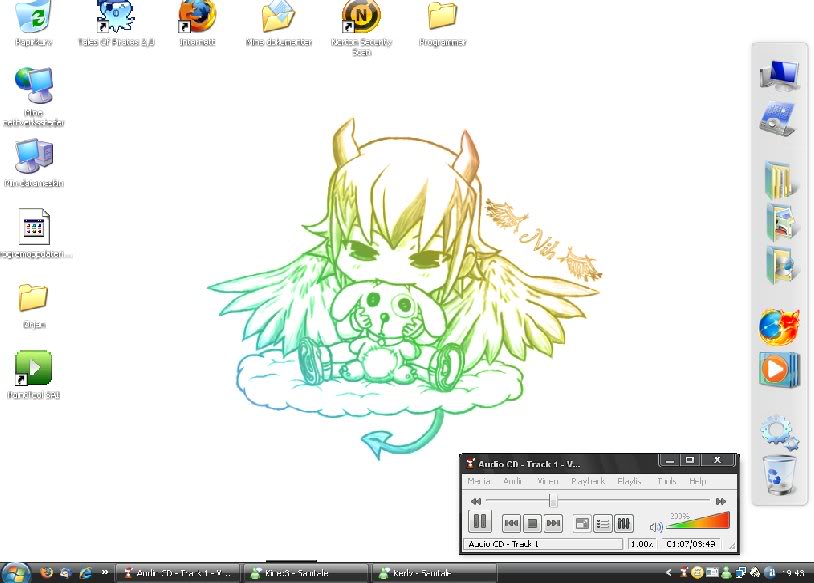Screen dimensions: 814x583
Task: Show the VLC playlist
Action: click(x=603, y=522)
